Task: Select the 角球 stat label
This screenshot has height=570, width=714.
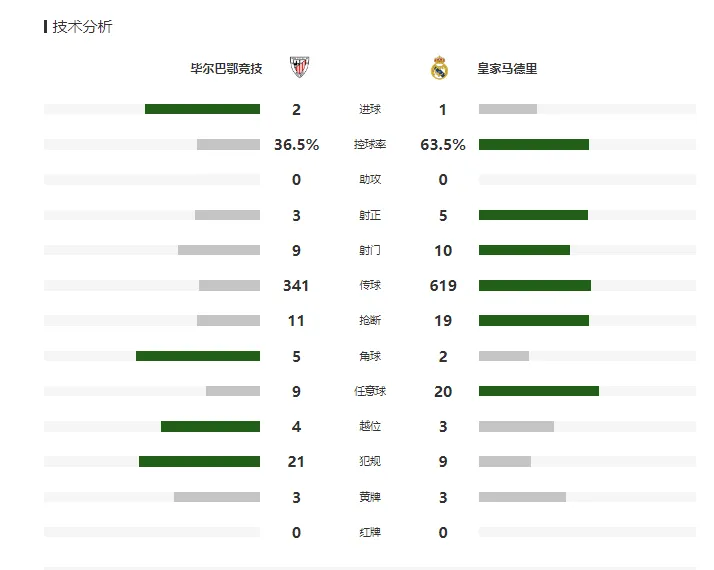Action: pos(370,356)
